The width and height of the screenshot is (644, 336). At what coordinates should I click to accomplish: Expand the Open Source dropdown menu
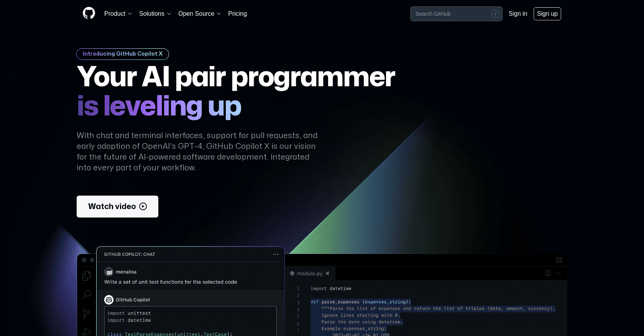click(200, 14)
